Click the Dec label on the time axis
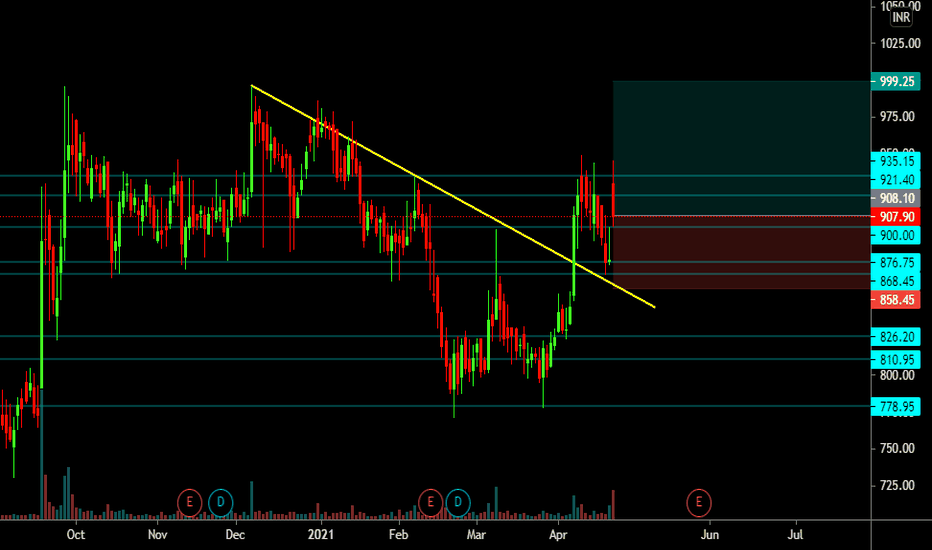 pos(235,535)
